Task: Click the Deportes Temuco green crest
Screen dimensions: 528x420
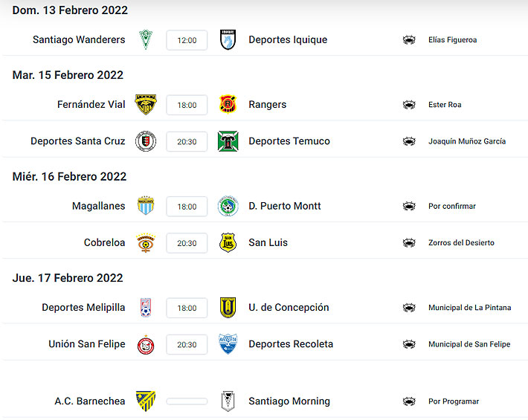Action: (x=228, y=141)
